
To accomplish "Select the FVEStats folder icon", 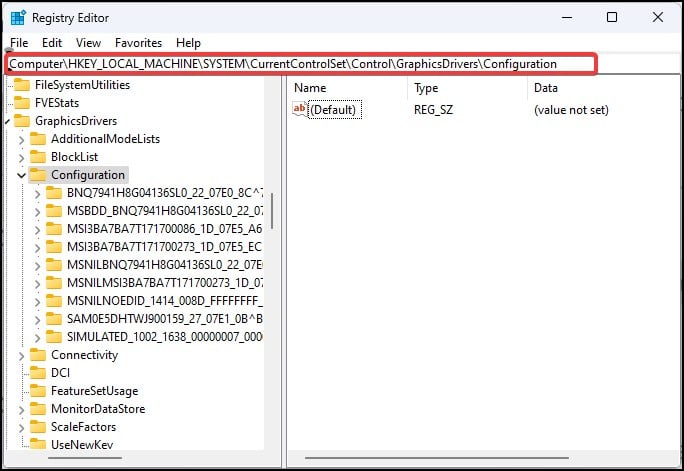I will [22, 103].
